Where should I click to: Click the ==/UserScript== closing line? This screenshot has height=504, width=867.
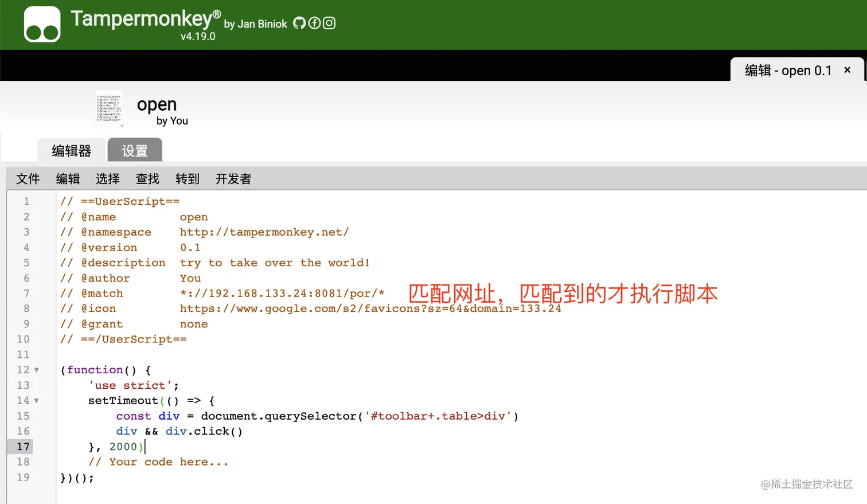(123, 339)
